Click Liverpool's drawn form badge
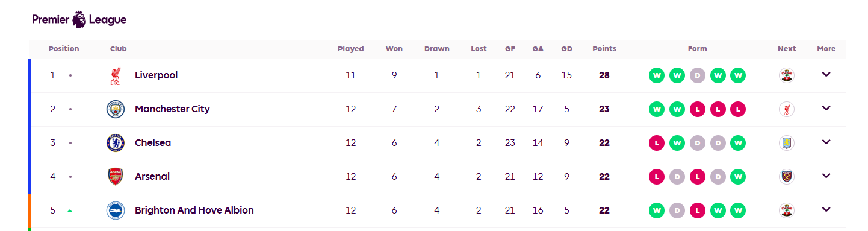Screen dimensions: 868x231 [697, 75]
